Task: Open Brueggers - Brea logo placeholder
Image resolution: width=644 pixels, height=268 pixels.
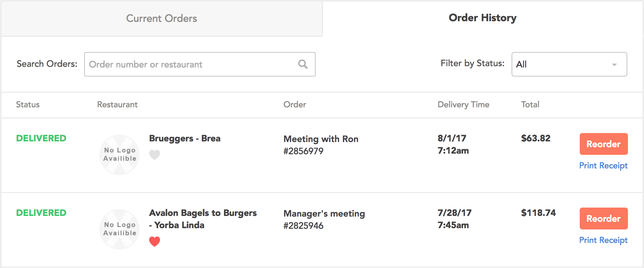Action: (120, 155)
